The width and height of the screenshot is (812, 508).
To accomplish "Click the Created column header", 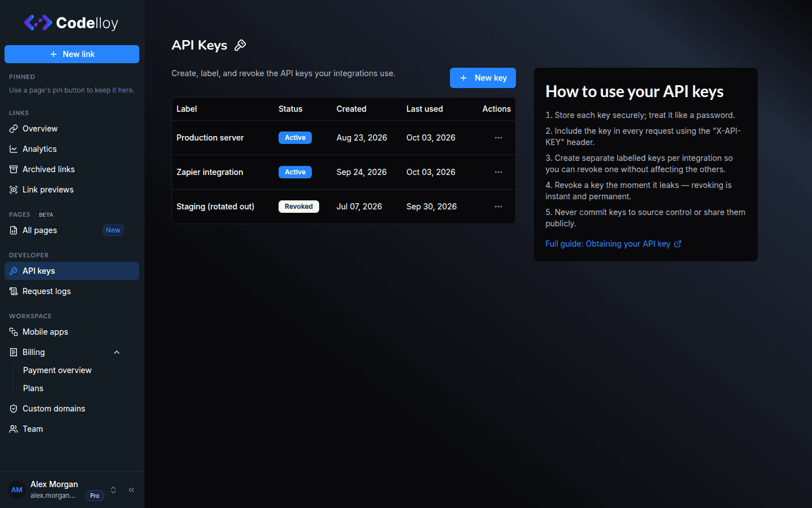I will point(351,109).
